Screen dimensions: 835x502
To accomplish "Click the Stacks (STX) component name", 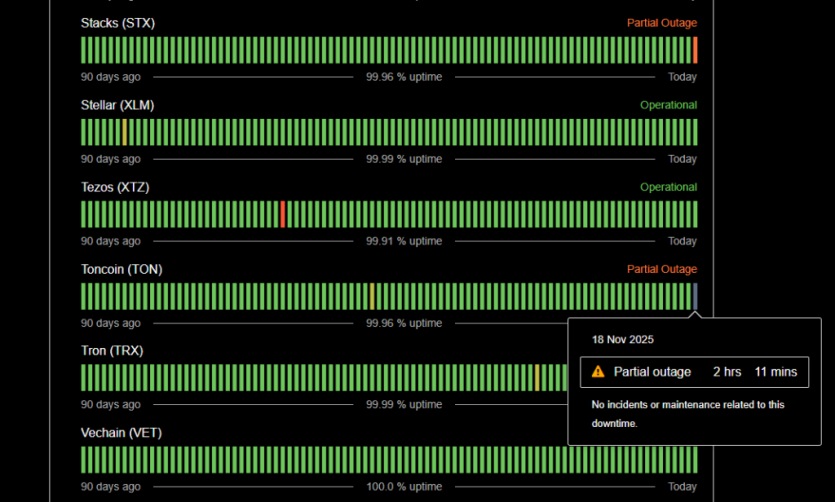I will [x=118, y=23].
